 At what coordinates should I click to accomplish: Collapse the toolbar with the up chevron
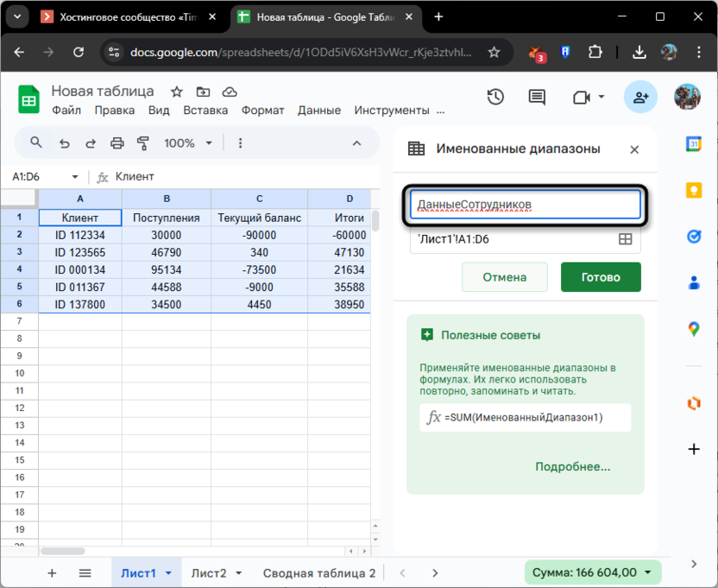pos(356,143)
